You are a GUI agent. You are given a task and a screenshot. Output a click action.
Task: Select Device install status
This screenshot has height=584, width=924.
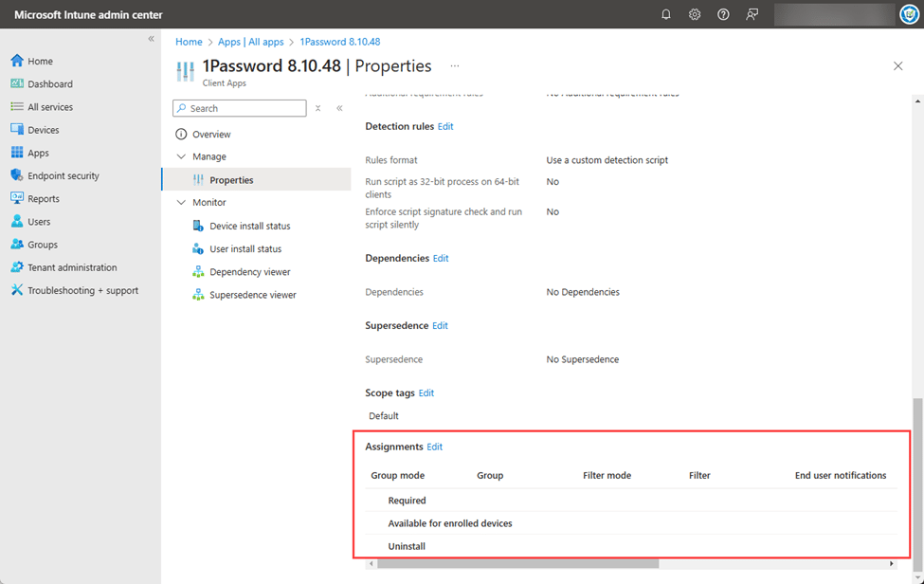tap(249, 227)
